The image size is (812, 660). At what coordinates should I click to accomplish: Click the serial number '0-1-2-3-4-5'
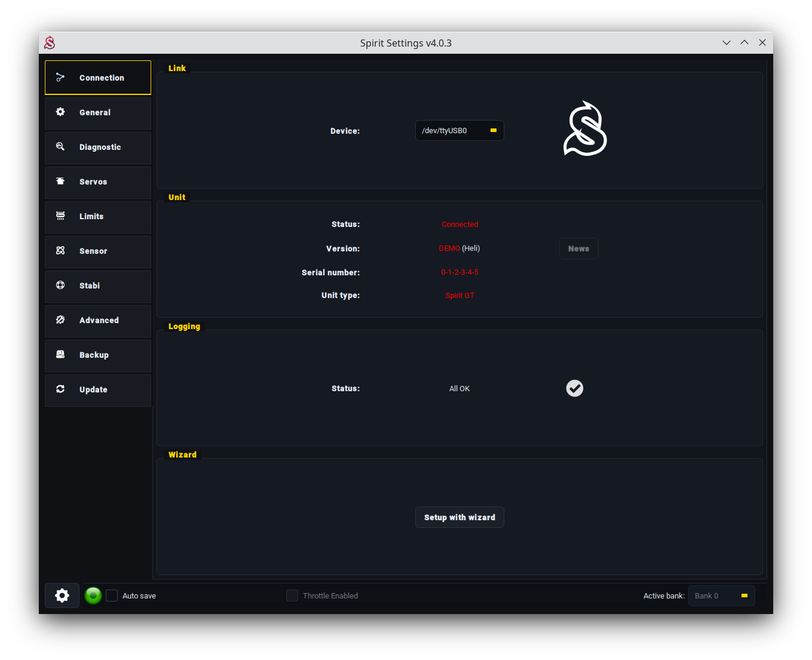pos(460,272)
